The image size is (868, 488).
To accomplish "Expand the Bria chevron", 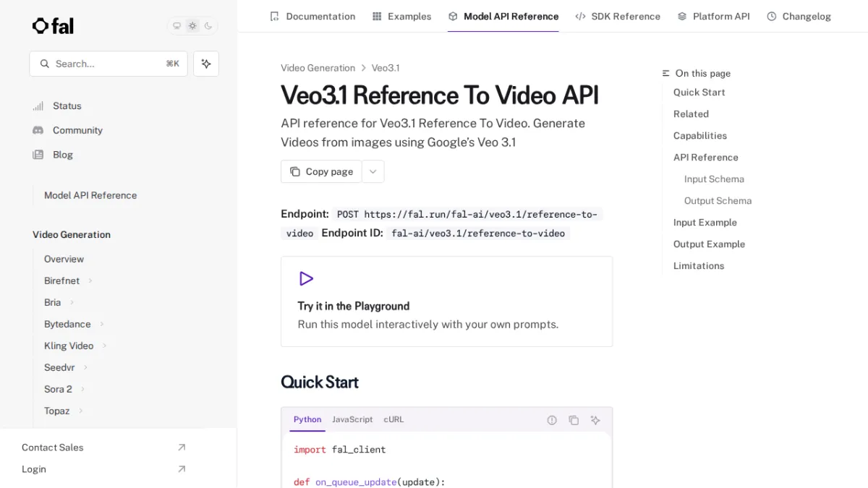I will point(72,302).
